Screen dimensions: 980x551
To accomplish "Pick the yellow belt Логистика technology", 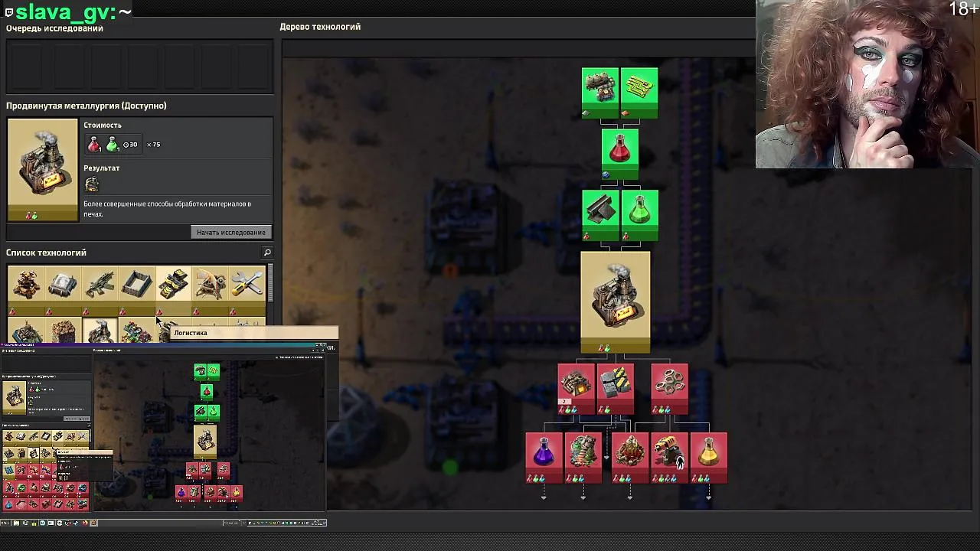I will coord(173,291).
